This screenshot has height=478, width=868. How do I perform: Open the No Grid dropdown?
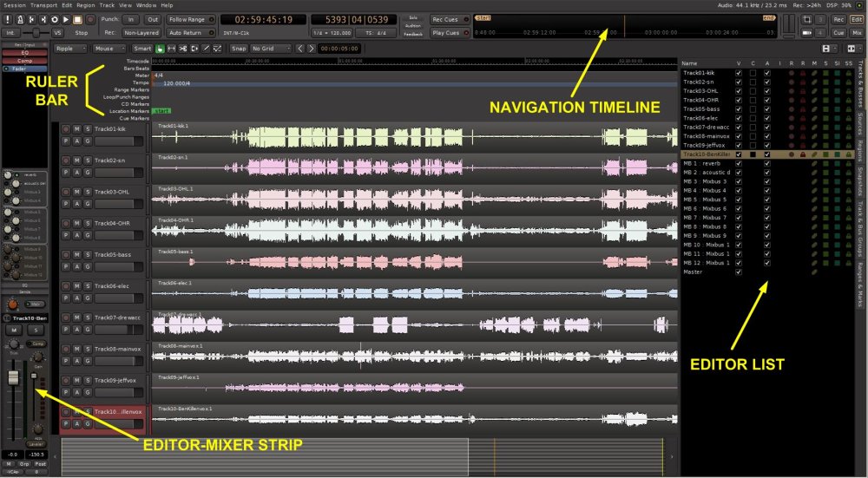click(271, 49)
